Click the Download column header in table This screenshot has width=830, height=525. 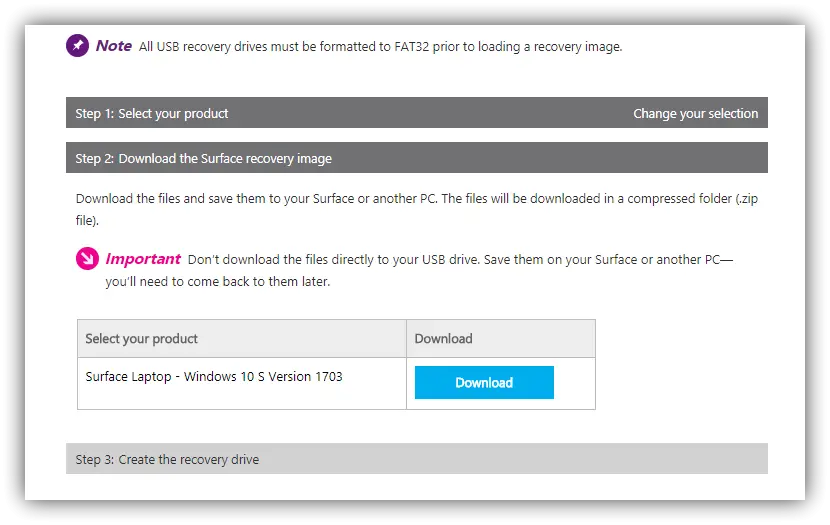pyautogui.click(x=443, y=339)
